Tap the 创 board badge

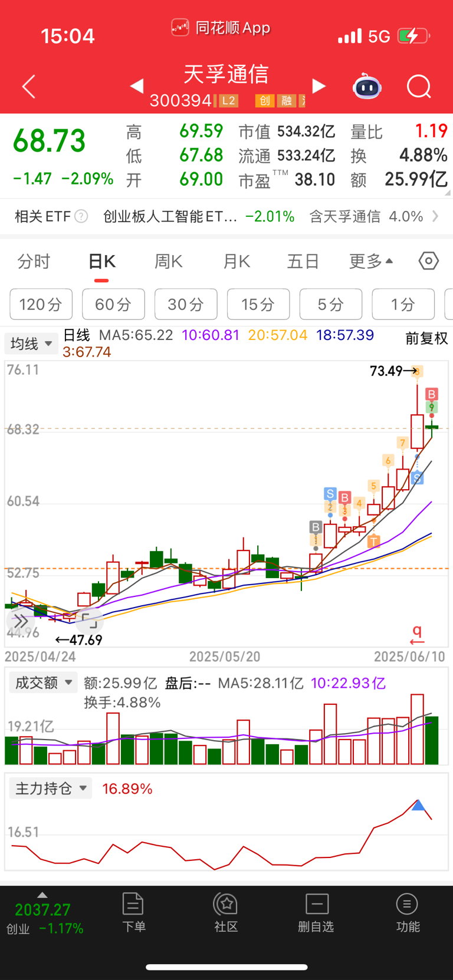[265, 101]
